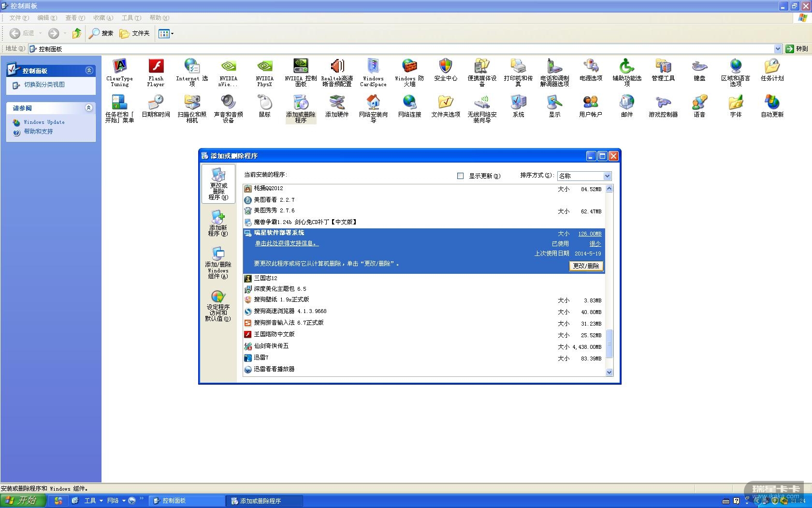Image resolution: width=812 pixels, height=508 pixels.
Task: Open the 自动更新 icon
Action: coord(772,106)
